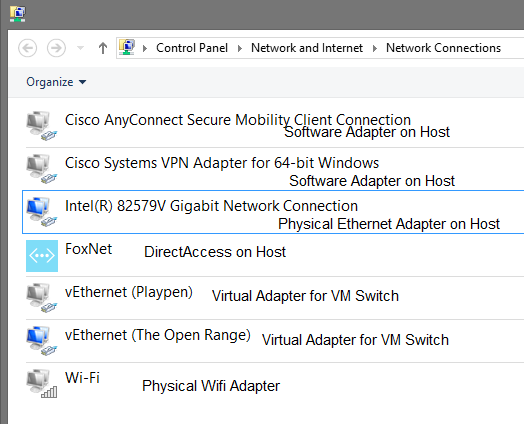Go back with the Back arrow

coord(27,48)
